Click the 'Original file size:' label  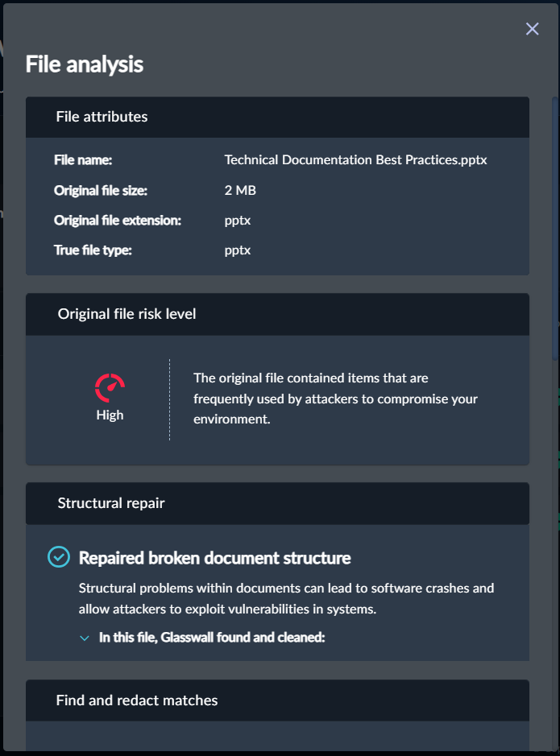click(x=101, y=190)
